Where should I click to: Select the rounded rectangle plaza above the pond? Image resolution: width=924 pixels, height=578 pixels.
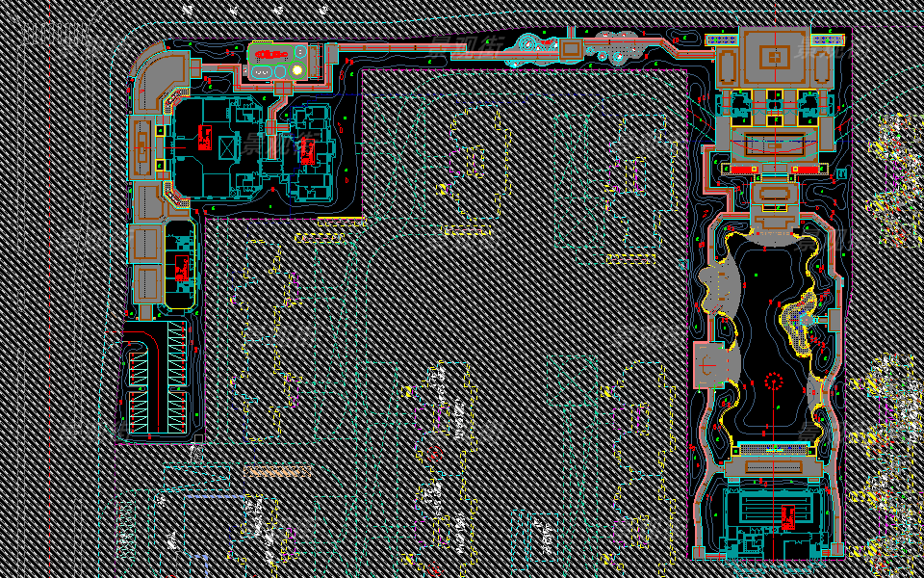tap(773, 197)
